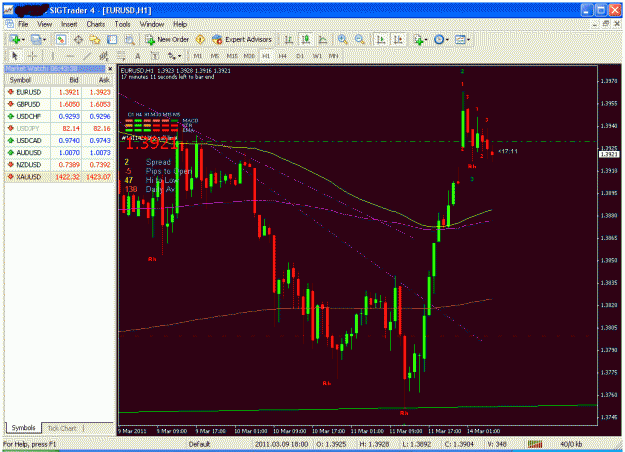Open the Data Window panel
The image size is (625, 452).
(78, 39)
